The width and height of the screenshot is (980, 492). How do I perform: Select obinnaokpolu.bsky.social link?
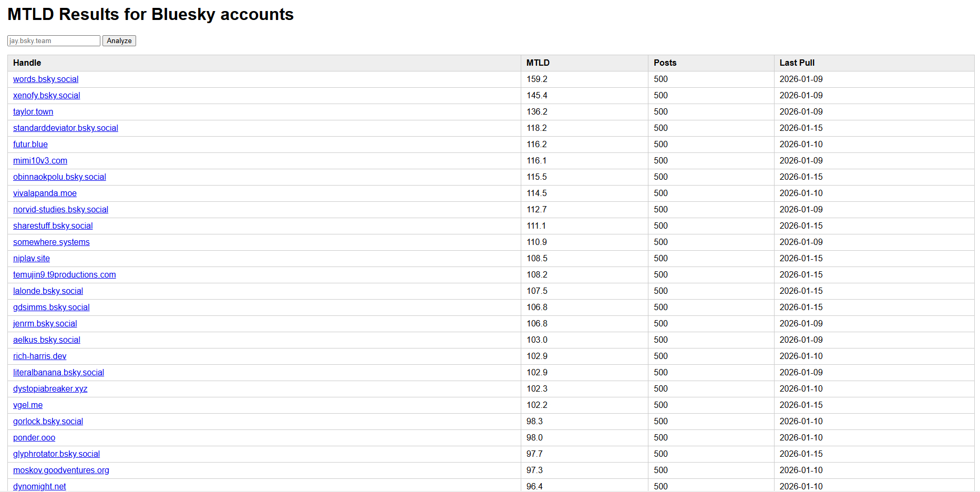click(59, 177)
